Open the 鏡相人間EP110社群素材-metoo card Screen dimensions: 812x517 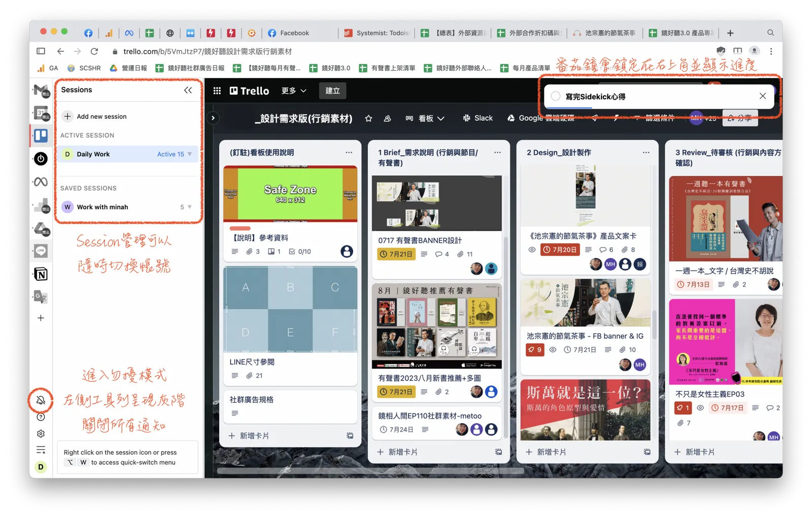pyautogui.click(x=436, y=423)
